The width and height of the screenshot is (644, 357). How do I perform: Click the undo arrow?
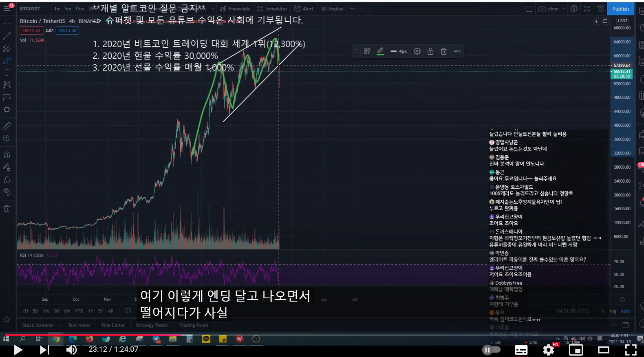pos(353,9)
